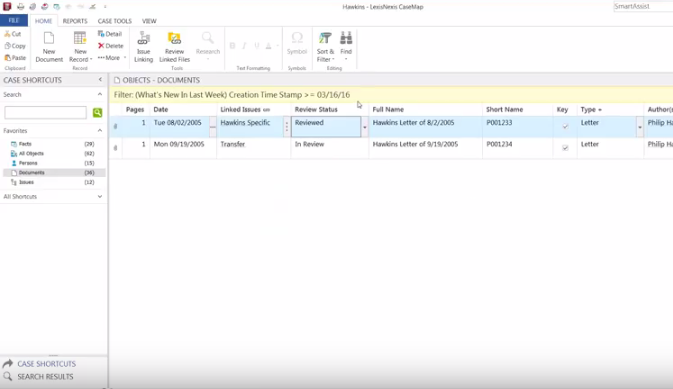
Task: Select the Documents shortcut
Action: [x=53, y=173]
